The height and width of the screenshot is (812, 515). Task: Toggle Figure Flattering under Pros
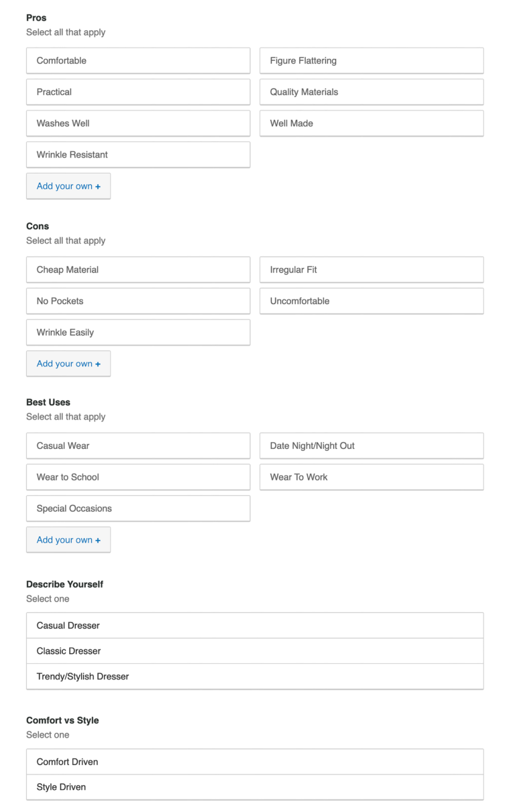(x=371, y=60)
